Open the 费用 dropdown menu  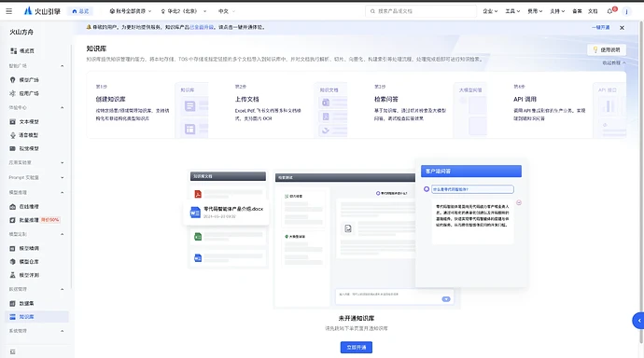pyautogui.click(x=535, y=11)
